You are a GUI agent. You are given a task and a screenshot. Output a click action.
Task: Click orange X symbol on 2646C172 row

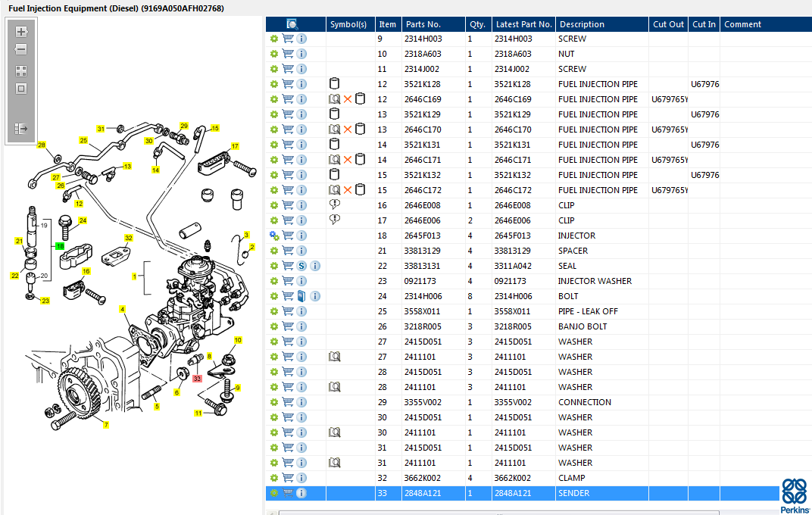348,190
